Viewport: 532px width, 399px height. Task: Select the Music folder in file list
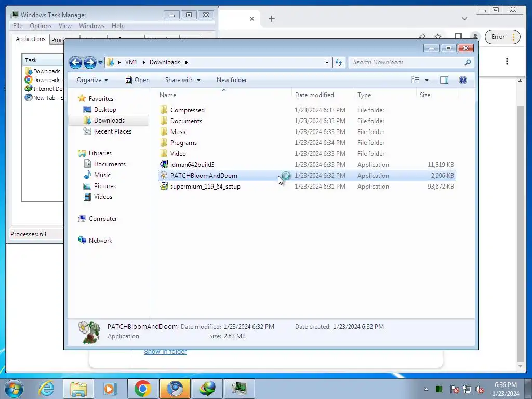307,131
